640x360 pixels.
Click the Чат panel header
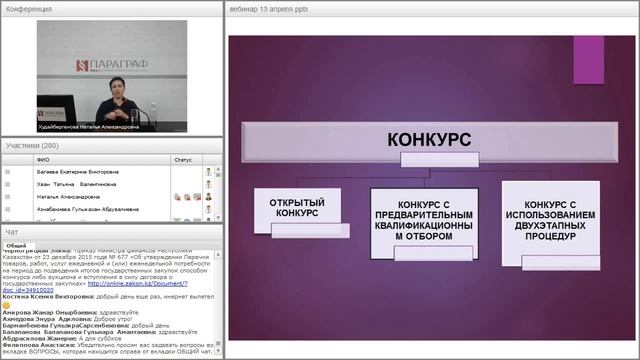(112, 232)
